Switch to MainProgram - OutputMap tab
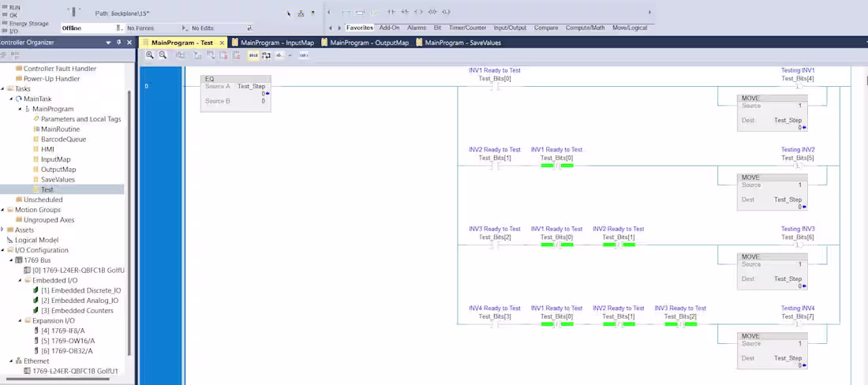 click(x=365, y=43)
